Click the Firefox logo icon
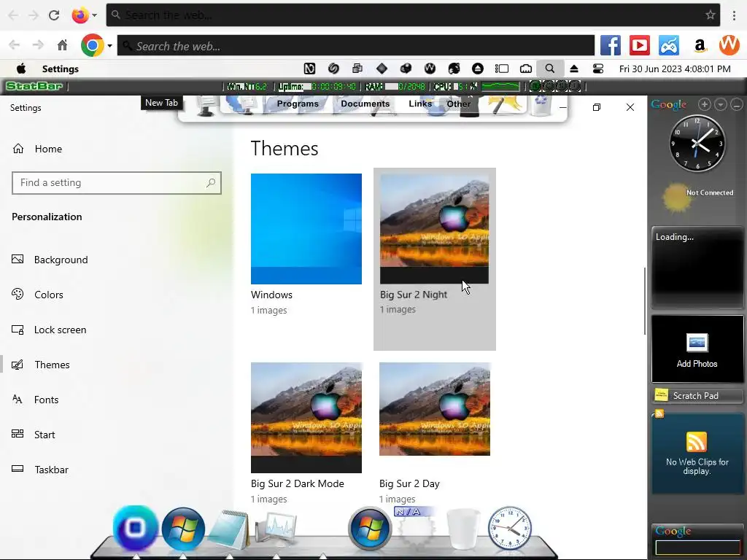 80,15
